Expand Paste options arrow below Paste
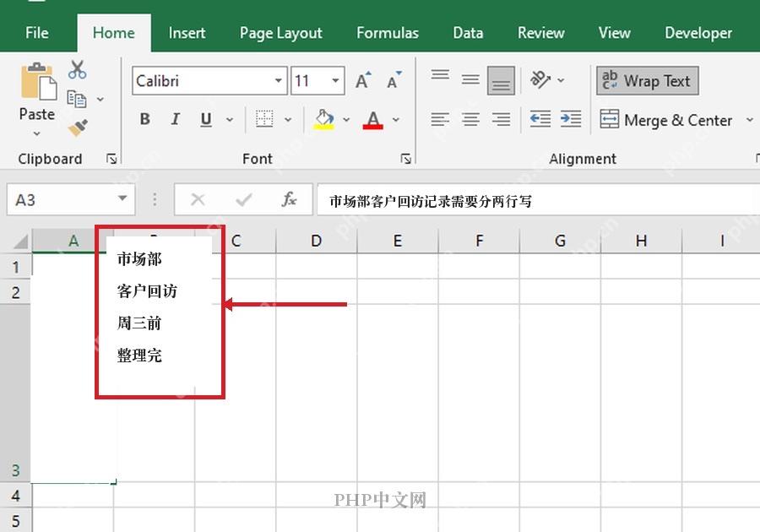 (x=37, y=133)
